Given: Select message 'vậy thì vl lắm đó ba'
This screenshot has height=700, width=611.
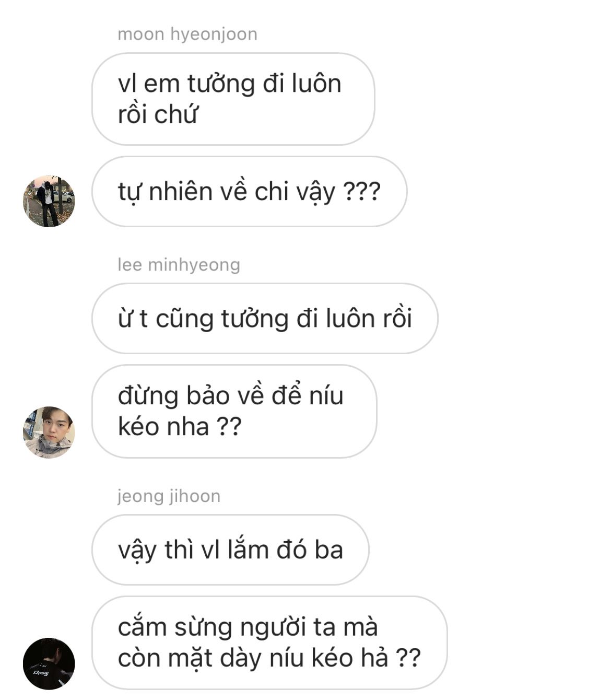Looking at the screenshot, I should 230,550.
